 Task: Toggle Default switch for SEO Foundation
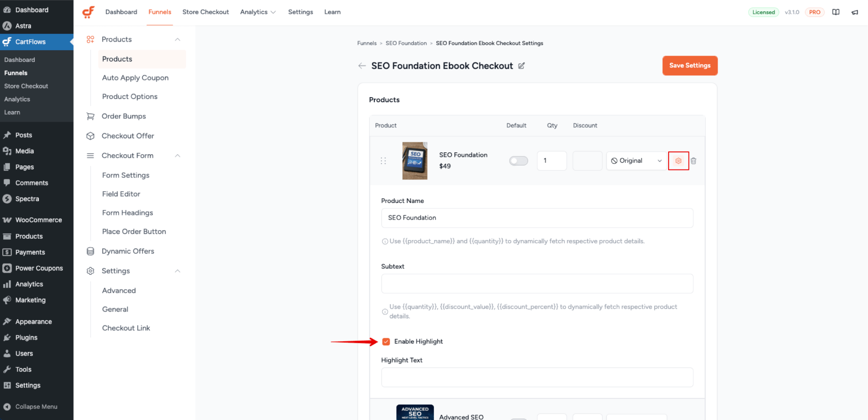[x=519, y=161]
